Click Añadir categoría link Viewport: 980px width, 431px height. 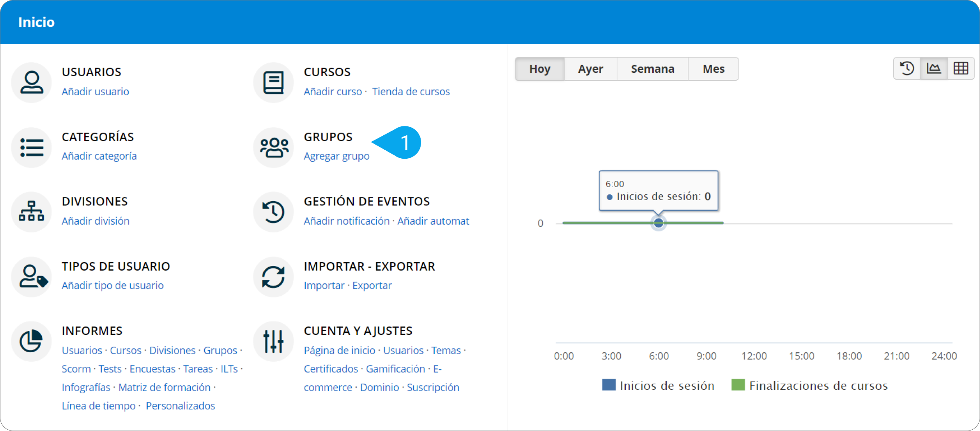tap(99, 156)
